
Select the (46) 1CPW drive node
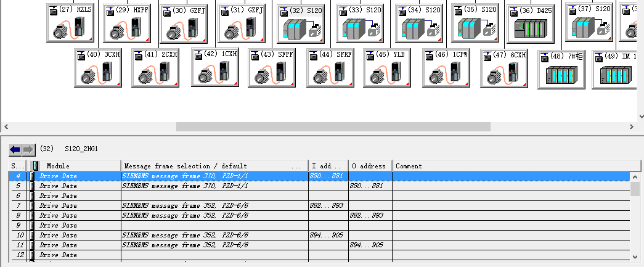[x=446, y=68]
